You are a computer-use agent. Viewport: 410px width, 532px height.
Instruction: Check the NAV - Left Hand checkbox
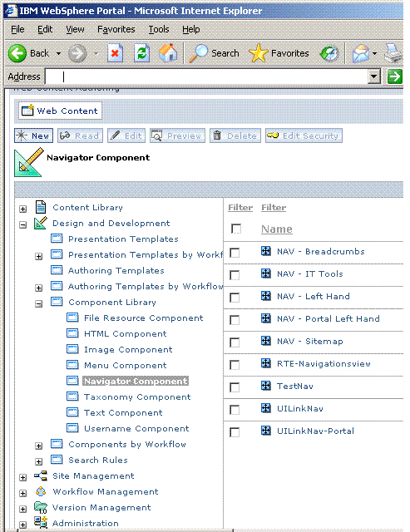point(235,298)
